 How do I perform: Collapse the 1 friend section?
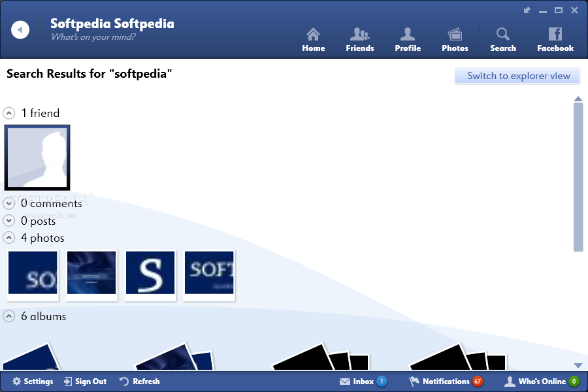pyautogui.click(x=9, y=113)
